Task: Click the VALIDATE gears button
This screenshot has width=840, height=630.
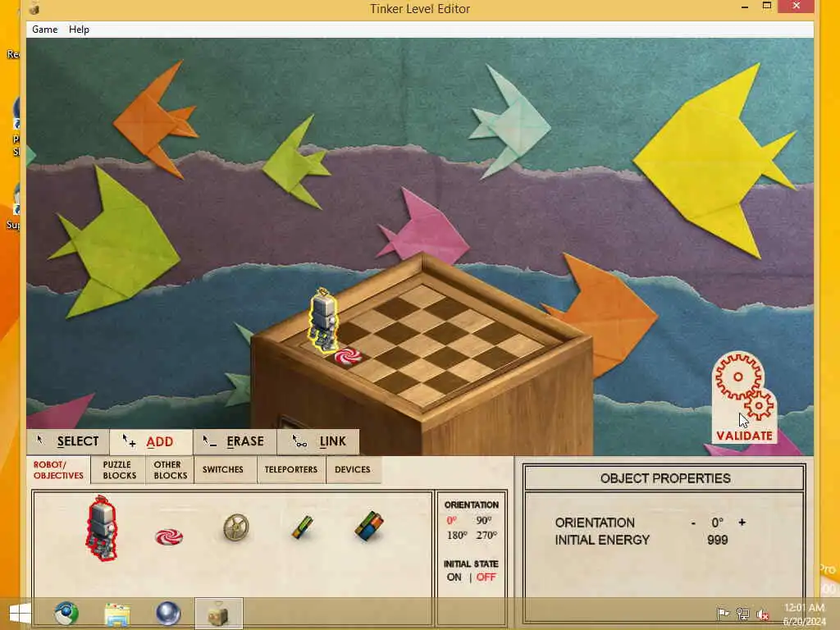Action: tap(745, 397)
